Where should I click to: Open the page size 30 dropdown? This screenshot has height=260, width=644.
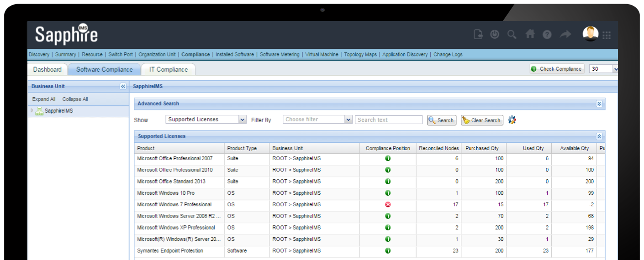(x=615, y=69)
